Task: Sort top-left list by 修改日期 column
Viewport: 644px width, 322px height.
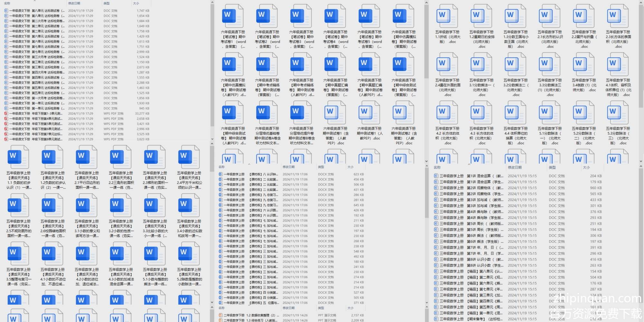Action: click(74, 3)
